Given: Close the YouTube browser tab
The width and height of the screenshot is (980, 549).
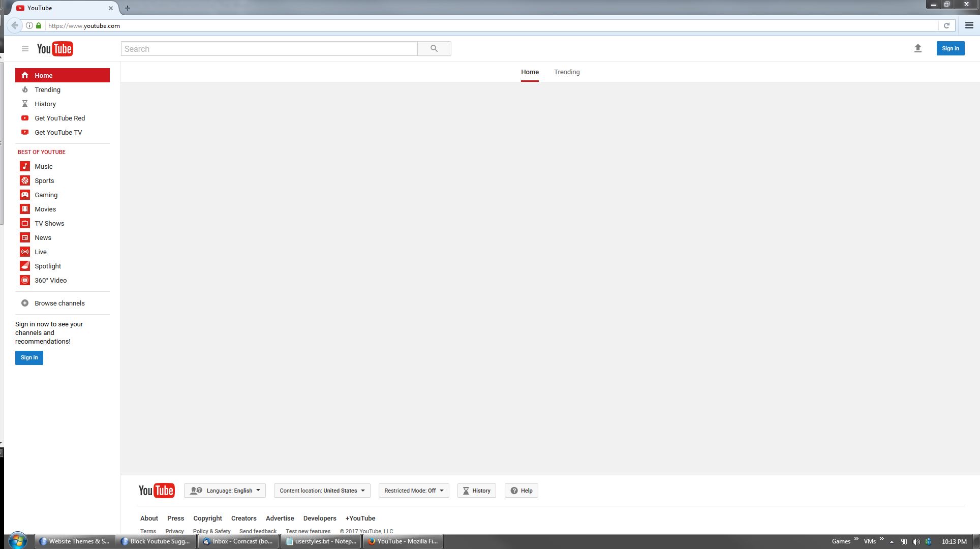Looking at the screenshot, I should pyautogui.click(x=110, y=8).
